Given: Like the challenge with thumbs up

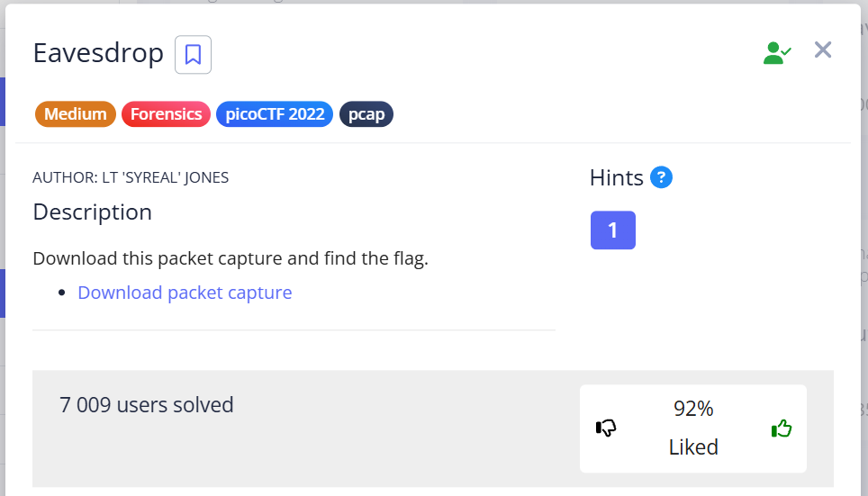Looking at the screenshot, I should pos(781,428).
